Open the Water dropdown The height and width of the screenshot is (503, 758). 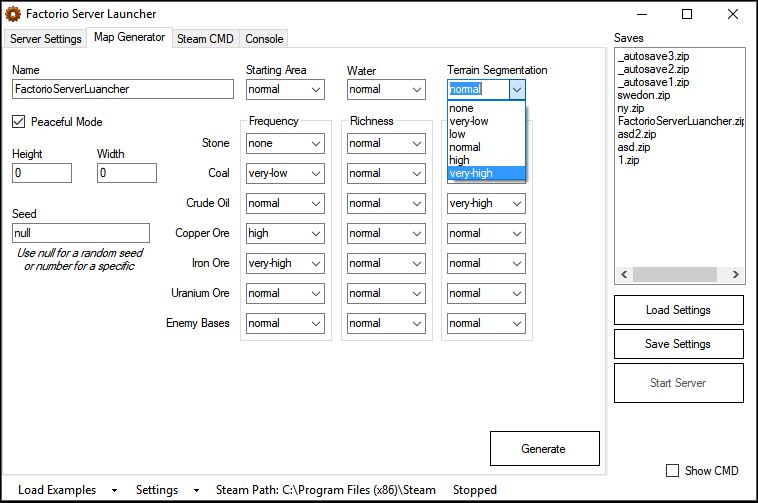tap(386, 89)
